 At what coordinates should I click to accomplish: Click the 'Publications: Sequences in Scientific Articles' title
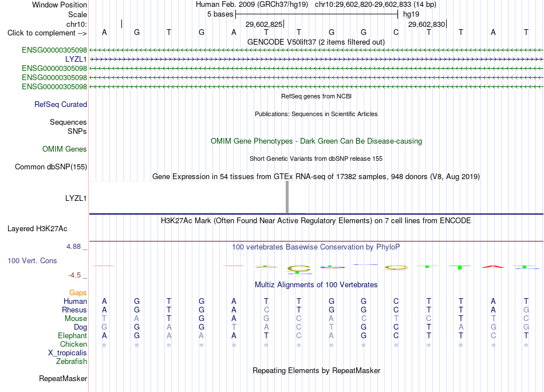(316, 114)
